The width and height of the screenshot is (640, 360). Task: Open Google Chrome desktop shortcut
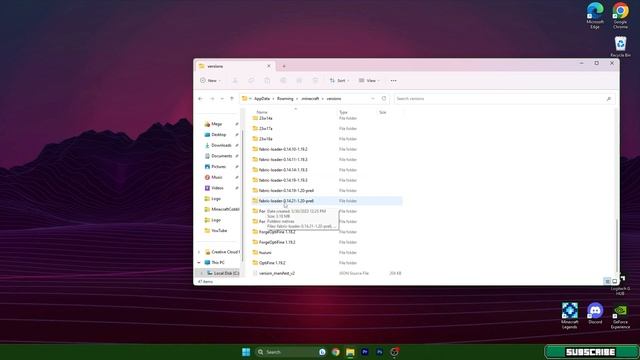620,16
